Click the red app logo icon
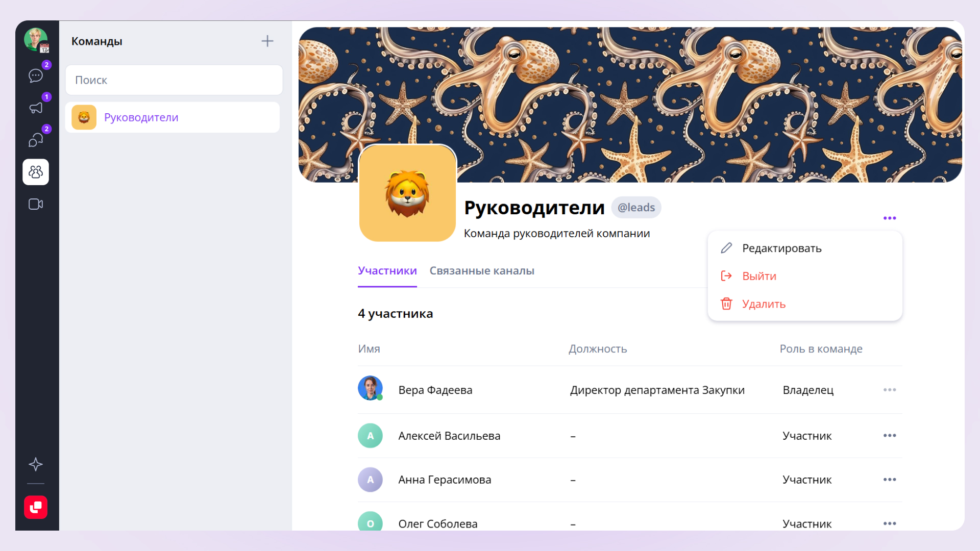The image size is (980, 551). click(36, 507)
